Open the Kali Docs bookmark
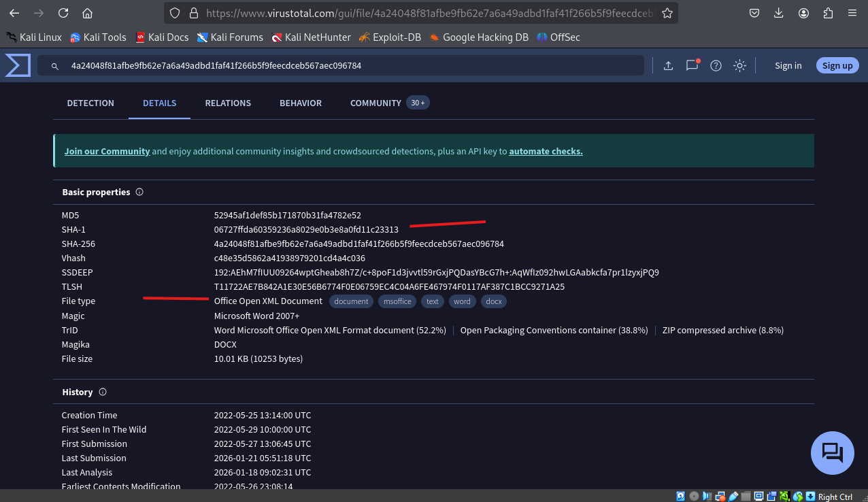 pos(162,37)
